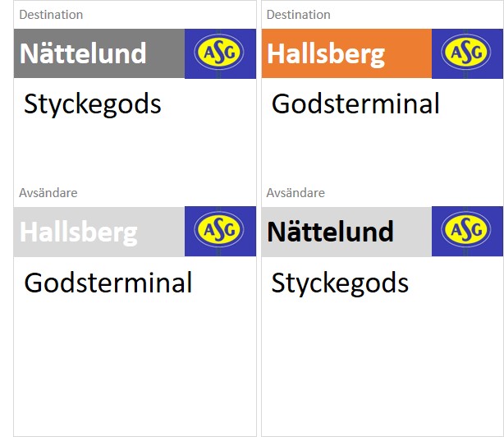Select the gray Nättelund destination banner
504x437 pixels.
coord(99,53)
